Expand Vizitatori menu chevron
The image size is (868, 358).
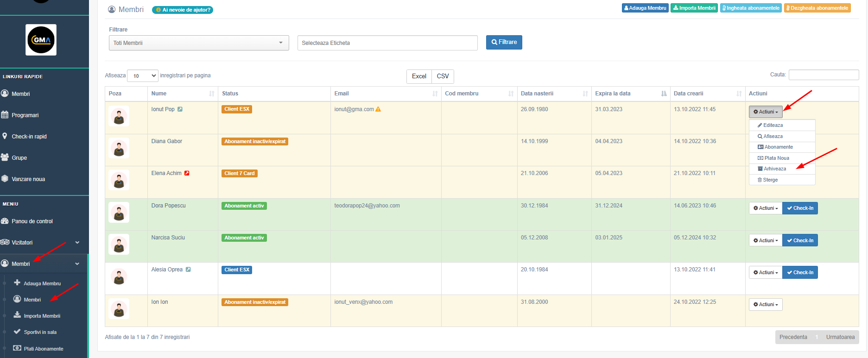click(x=77, y=242)
